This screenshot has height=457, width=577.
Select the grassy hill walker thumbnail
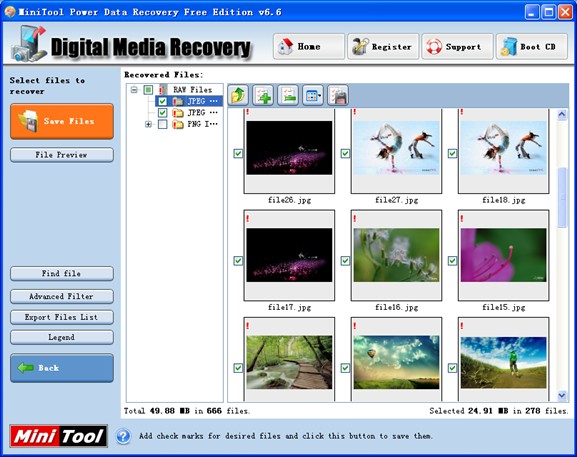pos(503,362)
